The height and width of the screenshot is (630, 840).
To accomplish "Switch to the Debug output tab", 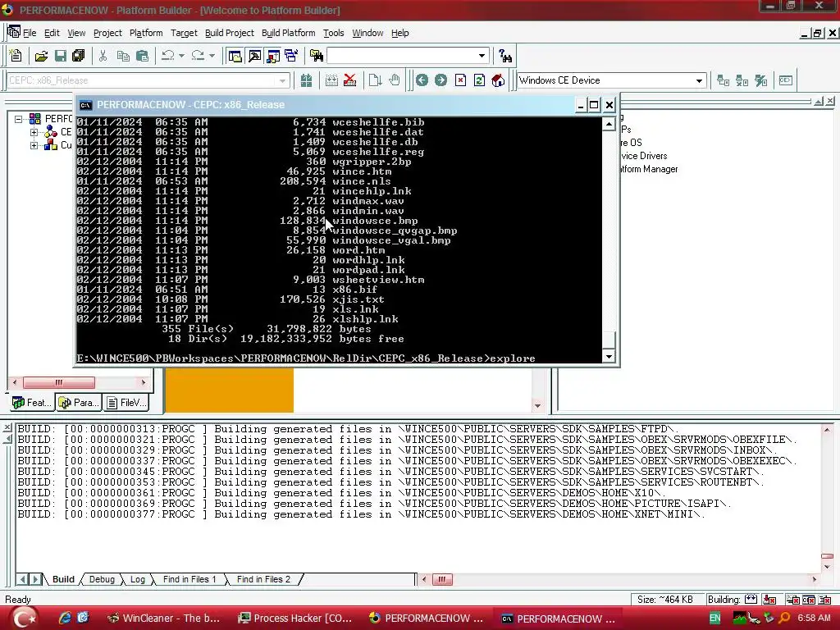I will click(x=102, y=579).
